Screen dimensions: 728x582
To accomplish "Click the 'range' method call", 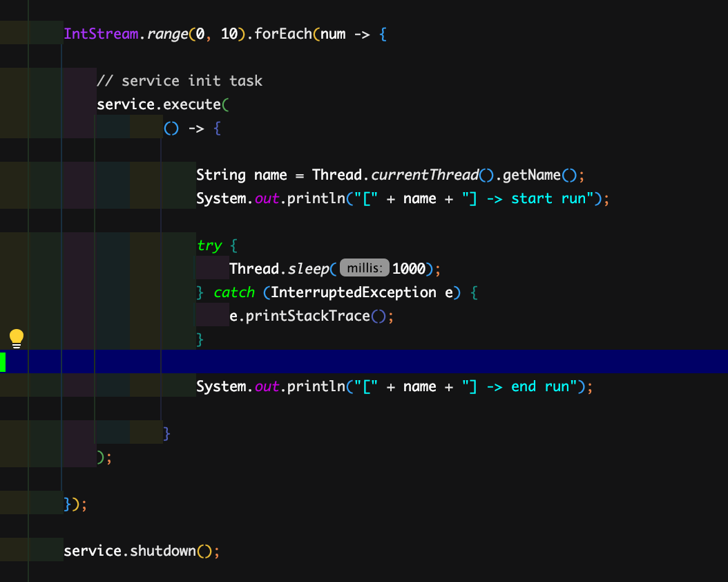I will tap(167, 34).
